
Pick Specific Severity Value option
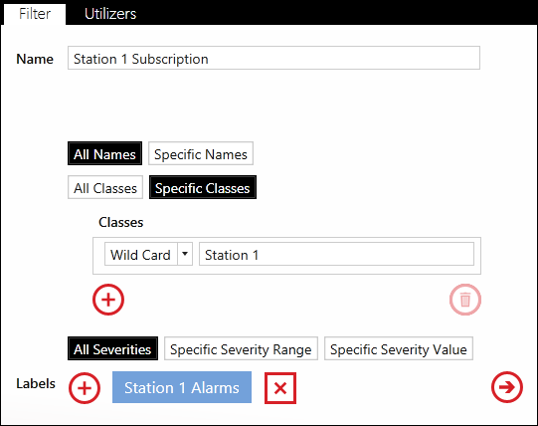point(398,348)
